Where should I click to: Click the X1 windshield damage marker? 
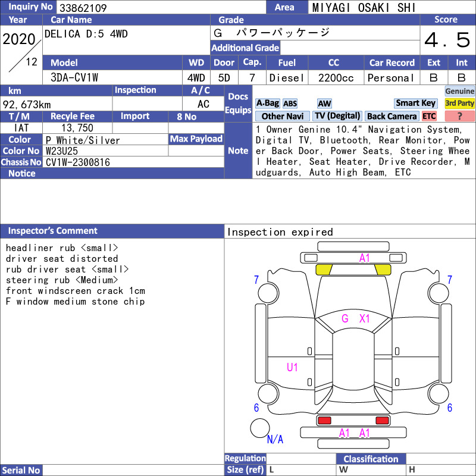(x=364, y=318)
